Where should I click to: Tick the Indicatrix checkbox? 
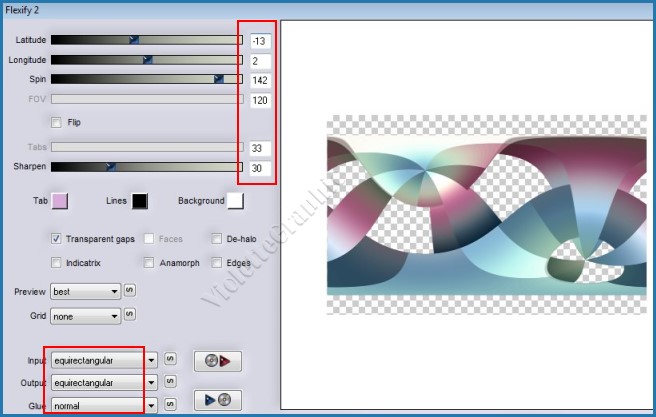57,263
